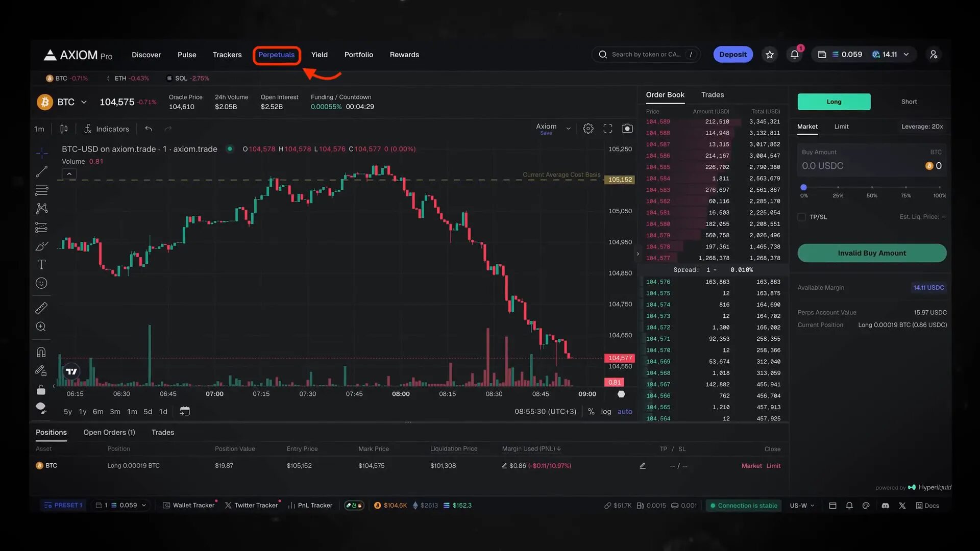Screen dimensions: 980x551
Task: Select the measure ruler tool
Action: coord(41,308)
